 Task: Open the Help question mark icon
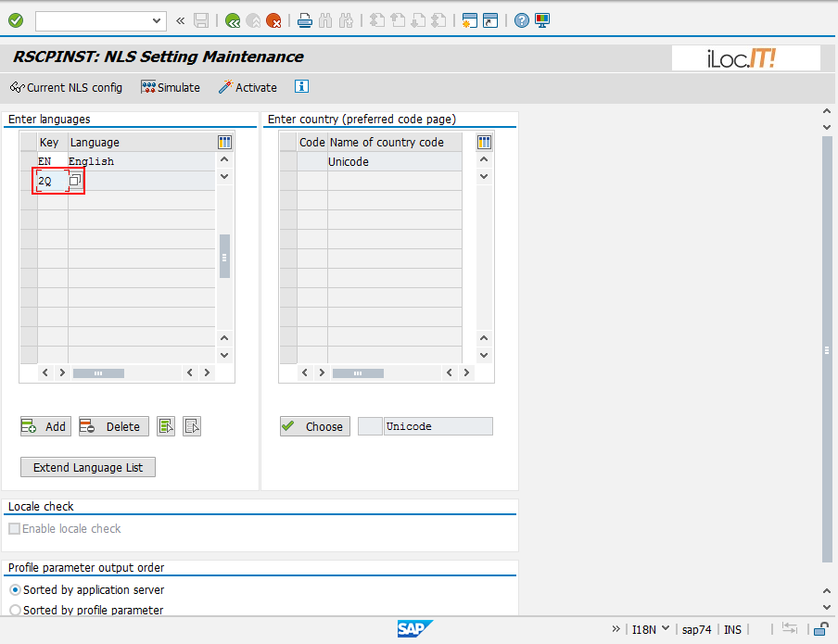click(x=522, y=19)
